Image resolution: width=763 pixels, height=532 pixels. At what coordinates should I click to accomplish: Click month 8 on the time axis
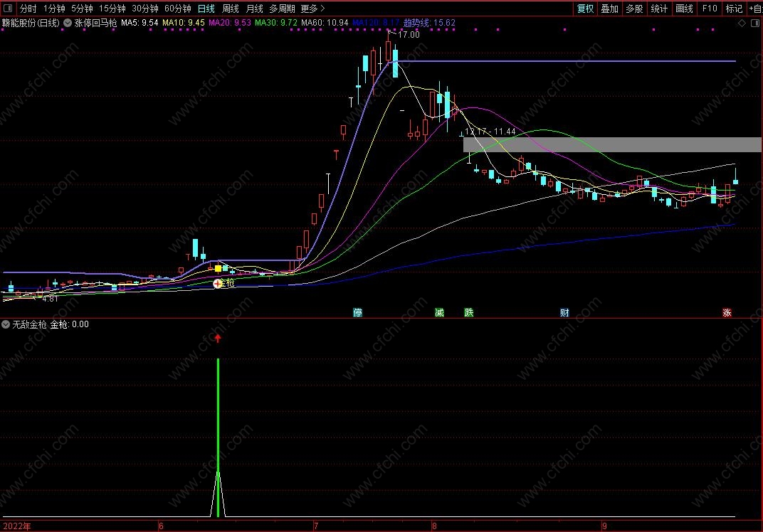tap(434, 526)
